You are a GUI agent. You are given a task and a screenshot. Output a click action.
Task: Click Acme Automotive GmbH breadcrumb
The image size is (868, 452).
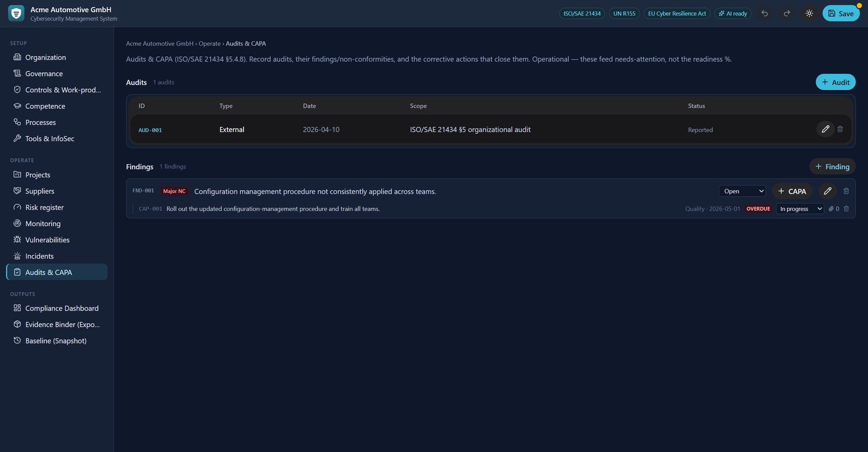point(159,43)
